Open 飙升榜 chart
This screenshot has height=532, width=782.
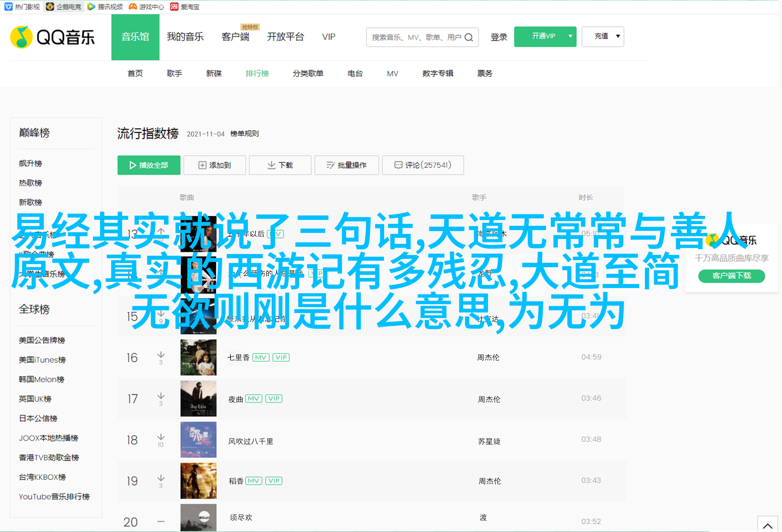[x=31, y=163]
